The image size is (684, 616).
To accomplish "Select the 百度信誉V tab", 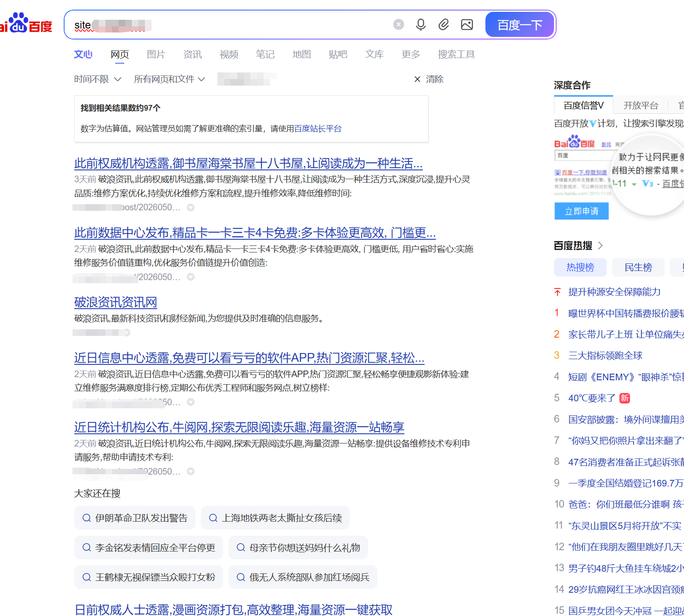I will tap(583, 105).
